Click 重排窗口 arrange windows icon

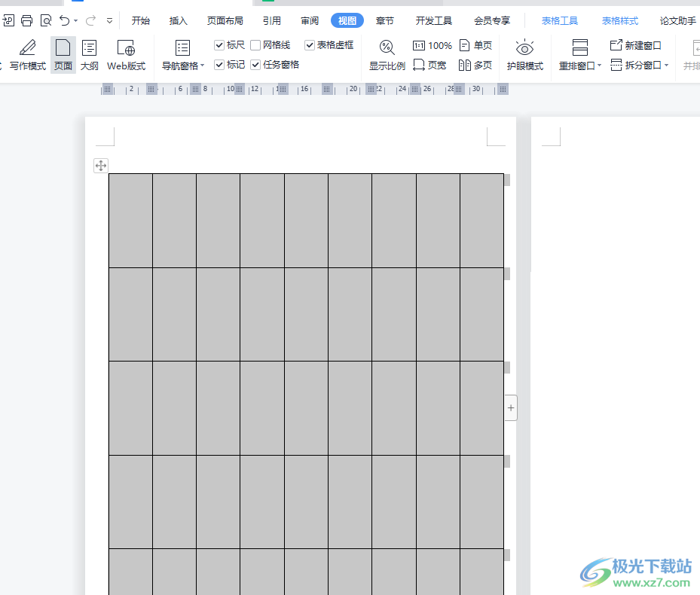click(579, 47)
